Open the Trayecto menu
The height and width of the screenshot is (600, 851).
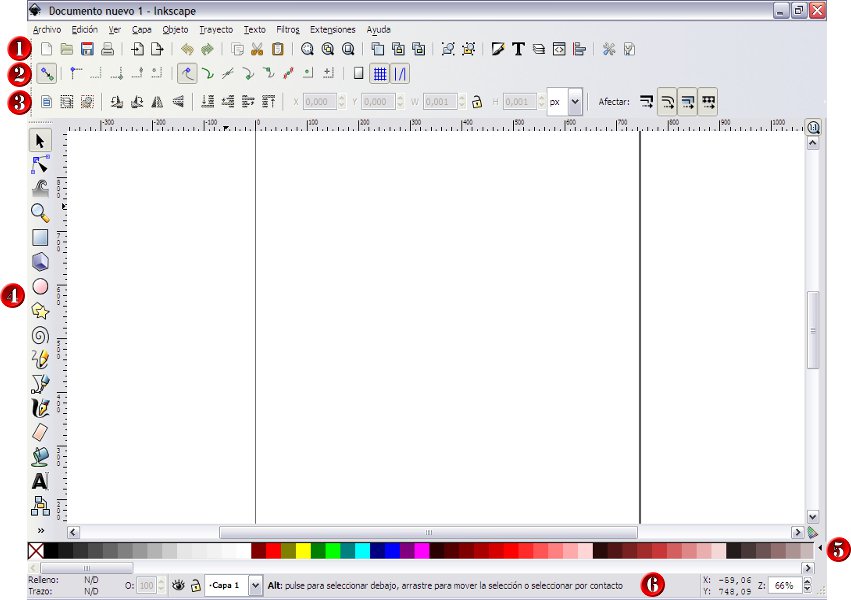tap(215, 29)
